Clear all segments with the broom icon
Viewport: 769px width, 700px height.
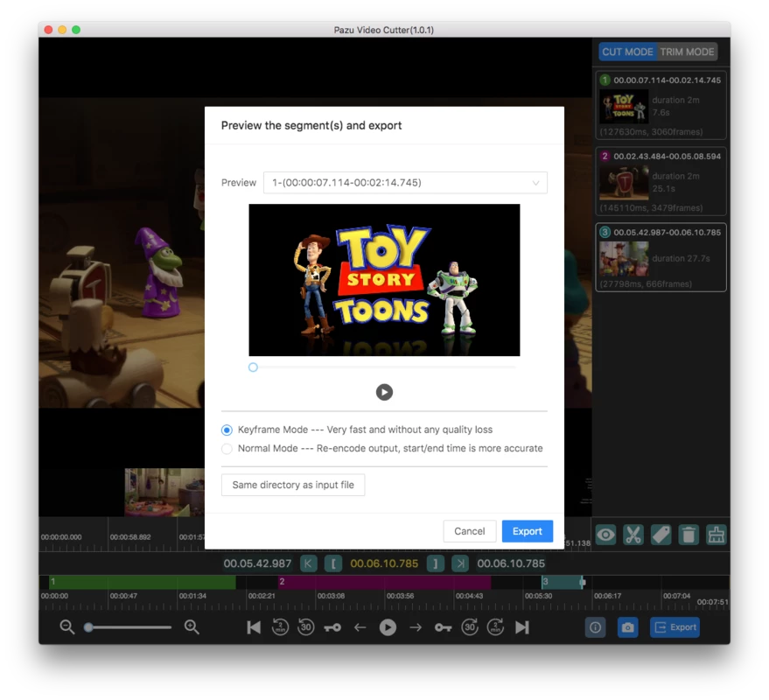[x=716, y=535]
